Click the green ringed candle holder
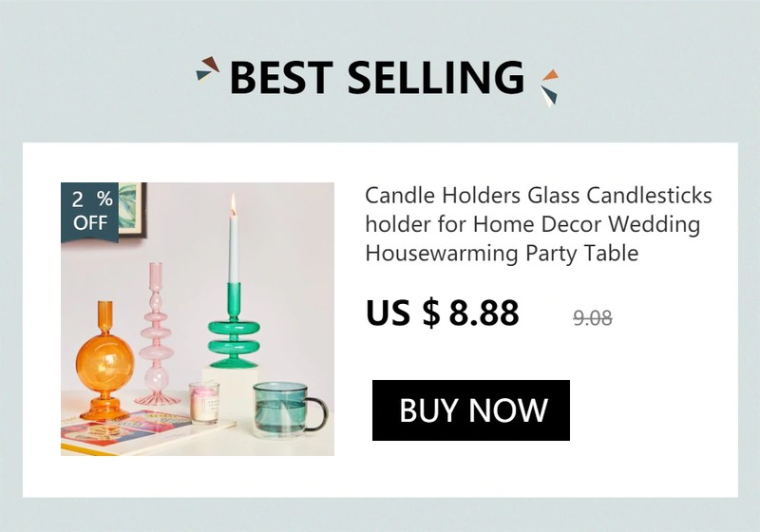760x532 pixels. 234,326
